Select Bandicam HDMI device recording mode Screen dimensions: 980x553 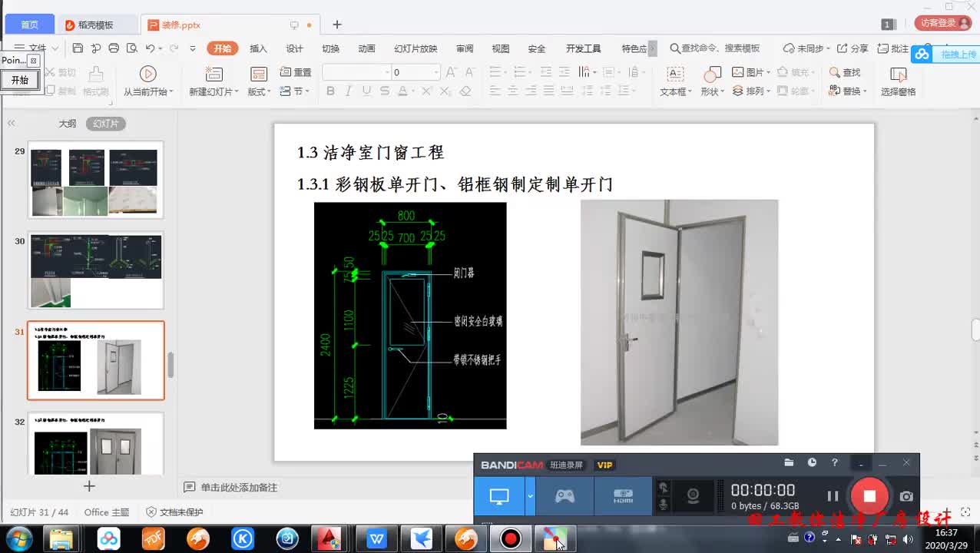point(623,496)
